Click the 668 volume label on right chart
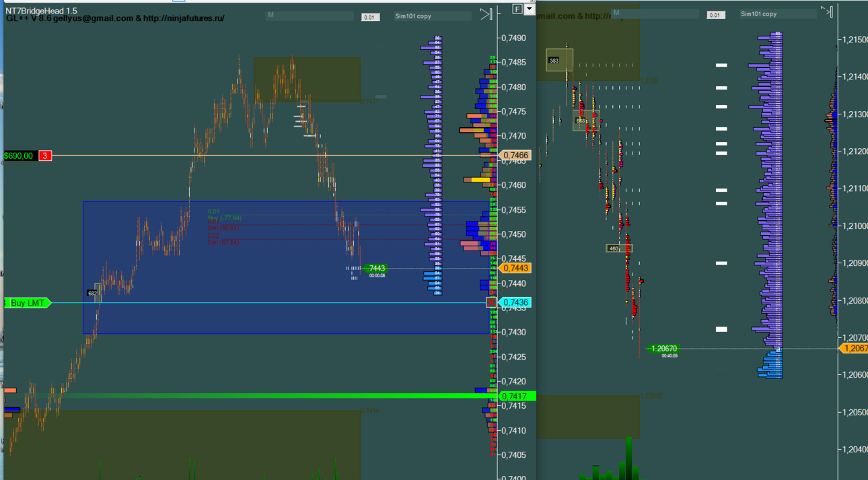Viewport: 868px width, 480px height. pyautogui.click(x=580, y=121)
